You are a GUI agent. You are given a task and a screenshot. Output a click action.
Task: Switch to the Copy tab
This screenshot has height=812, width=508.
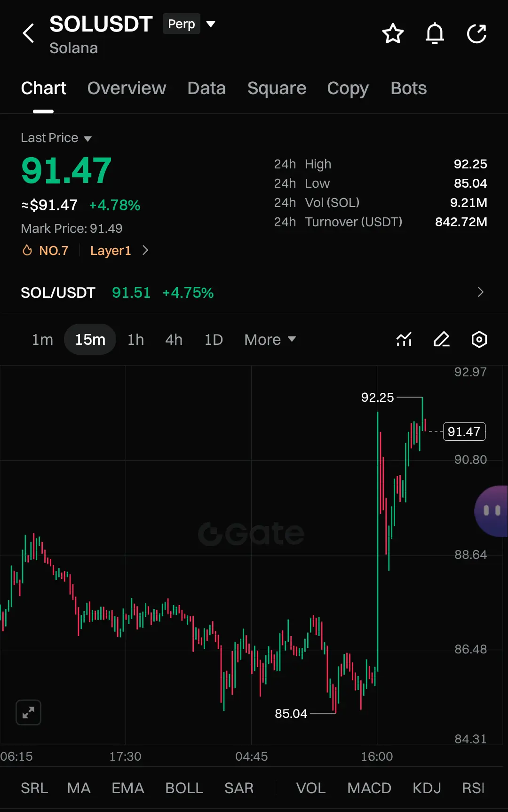click(x=348, y=88)
